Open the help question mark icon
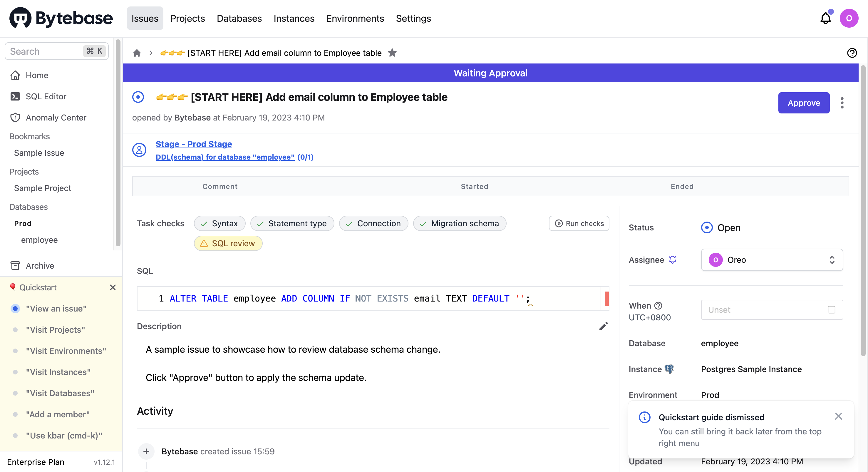The image size is (868, 472). pos(852,53)
